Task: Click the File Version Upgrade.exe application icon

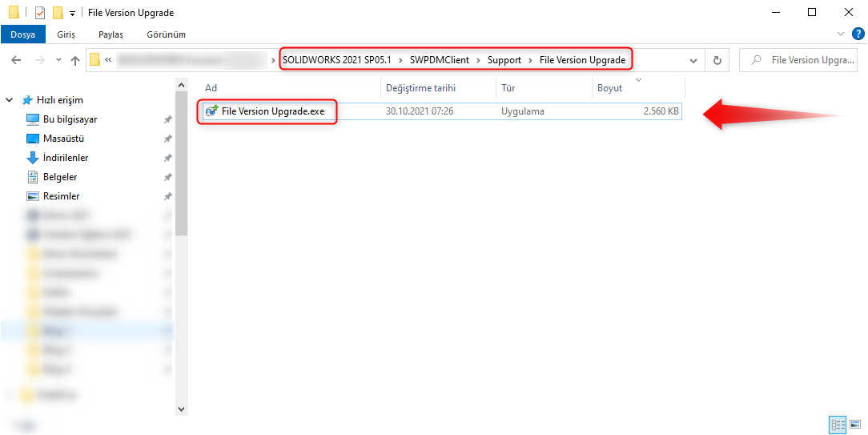Action: [x=211, y=111]
